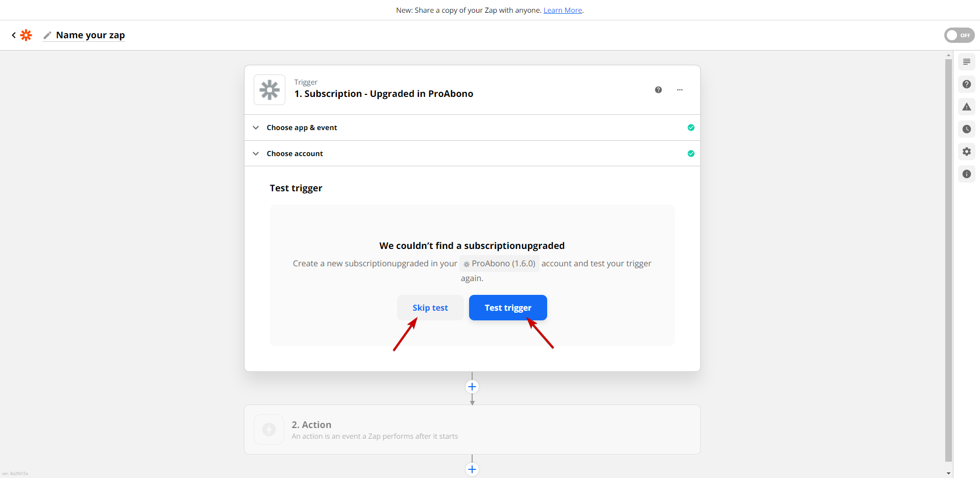Click the Skip test button

(x=430, y=308)
